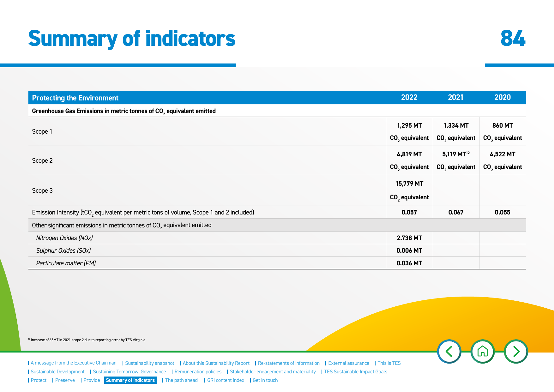Open the Sustainability snapshot link

point(150,363)
